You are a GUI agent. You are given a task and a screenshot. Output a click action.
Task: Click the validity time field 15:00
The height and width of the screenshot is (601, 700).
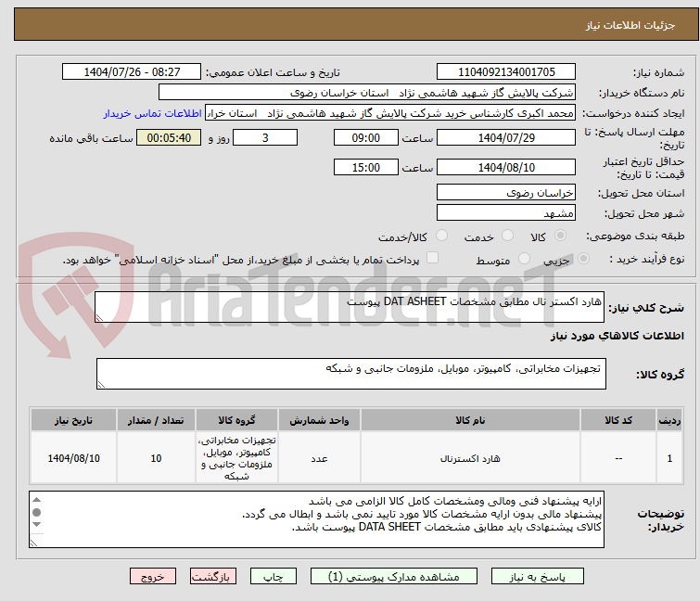365,167
